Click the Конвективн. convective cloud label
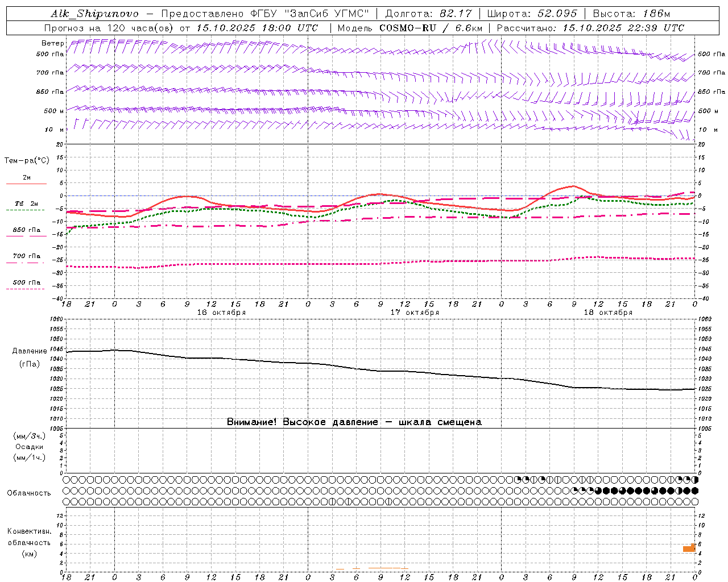The width and height of the screenshot is (728, 582). click(x=30, y=531)
